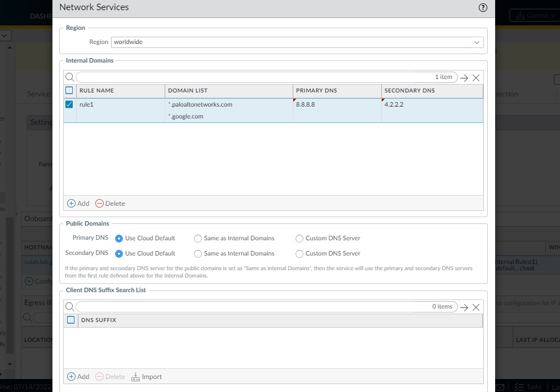Apply the Internal Domains filter arrow
Image resolution: width=560 pixels, height=392 pixels.
click(x=464, y=77)
